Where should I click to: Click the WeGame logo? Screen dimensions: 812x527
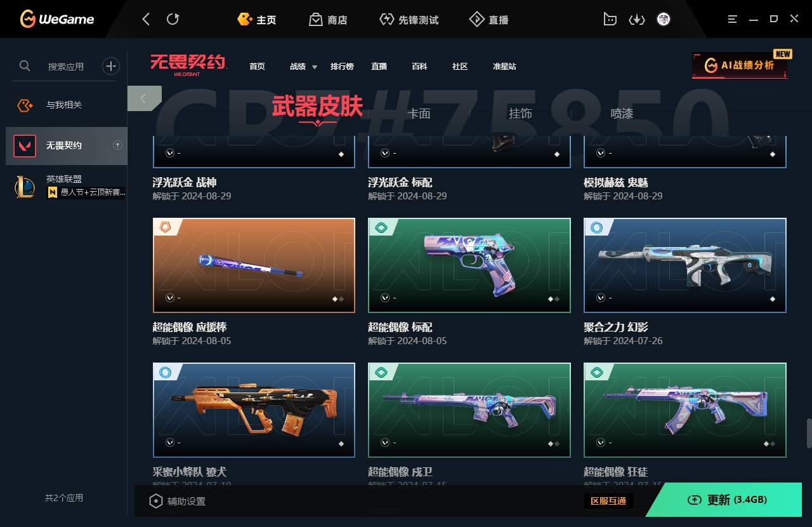[x=57, y=19]
